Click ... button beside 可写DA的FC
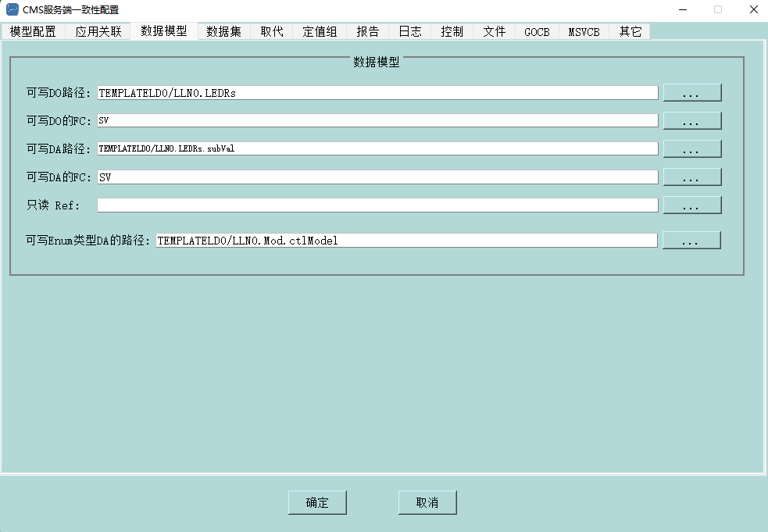 (692, 177)
